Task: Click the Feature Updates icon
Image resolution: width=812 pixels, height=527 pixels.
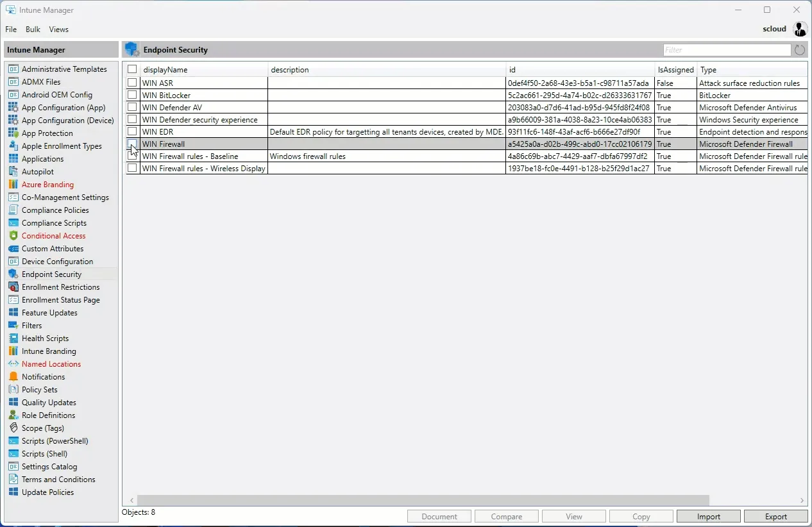Action: click(x=13, y=313)
